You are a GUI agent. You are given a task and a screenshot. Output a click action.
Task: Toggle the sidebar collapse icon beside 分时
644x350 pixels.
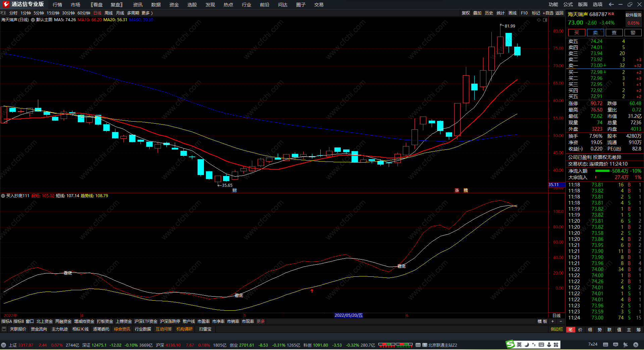(3, 13)
